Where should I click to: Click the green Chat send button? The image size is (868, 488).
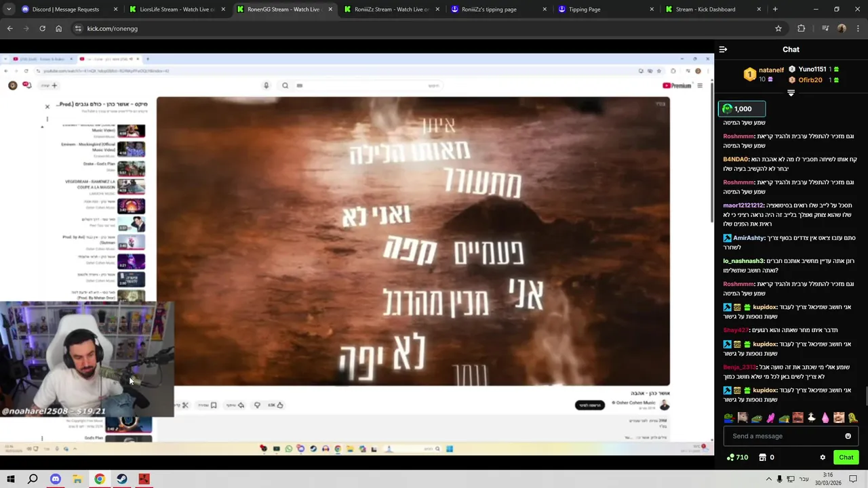pyautogui.click(x=846, y=457)
